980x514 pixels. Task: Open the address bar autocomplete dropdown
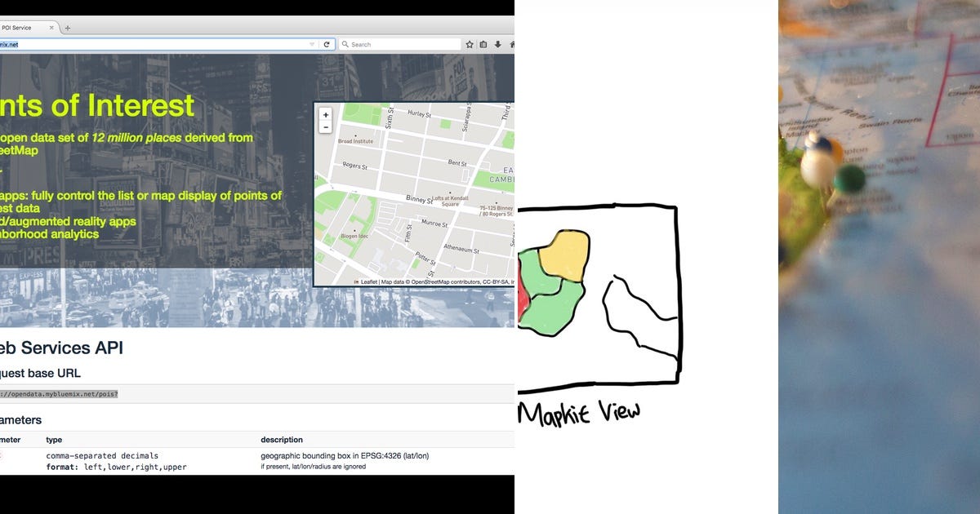point(311,44)
